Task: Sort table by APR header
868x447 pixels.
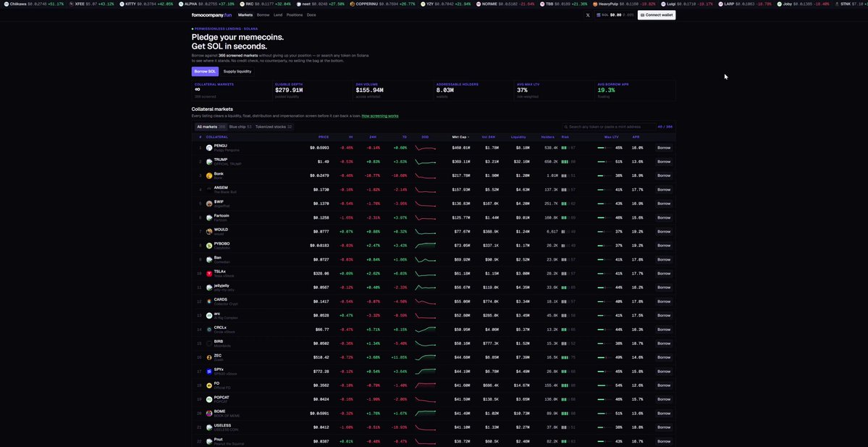Action: pyautogui.click(x=636, y=137)
